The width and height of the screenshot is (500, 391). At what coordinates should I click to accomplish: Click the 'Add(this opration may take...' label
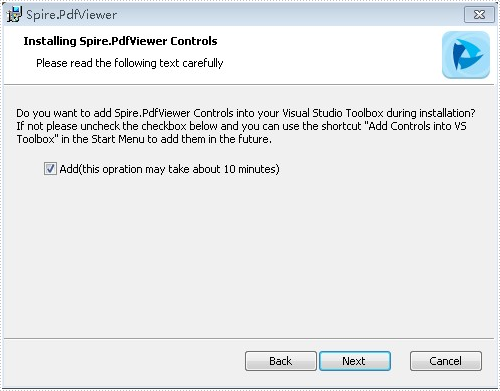tap(169, 169)
